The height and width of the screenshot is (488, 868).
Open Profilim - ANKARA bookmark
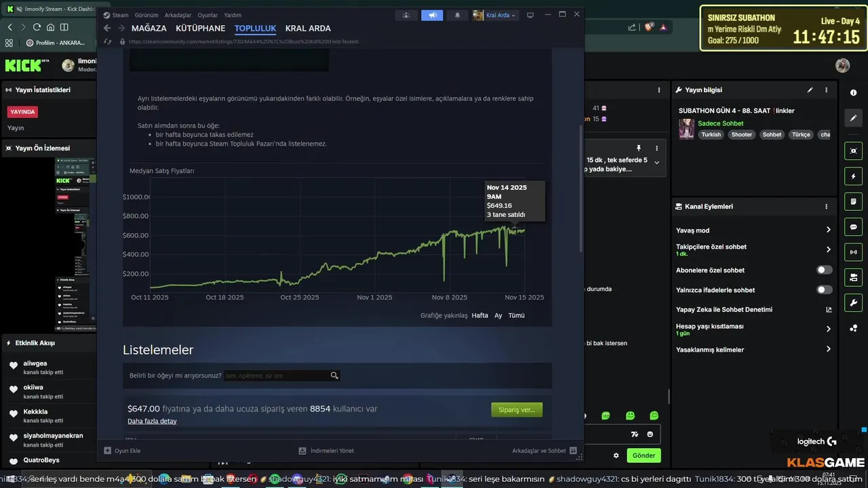click(x=56, y=43)
